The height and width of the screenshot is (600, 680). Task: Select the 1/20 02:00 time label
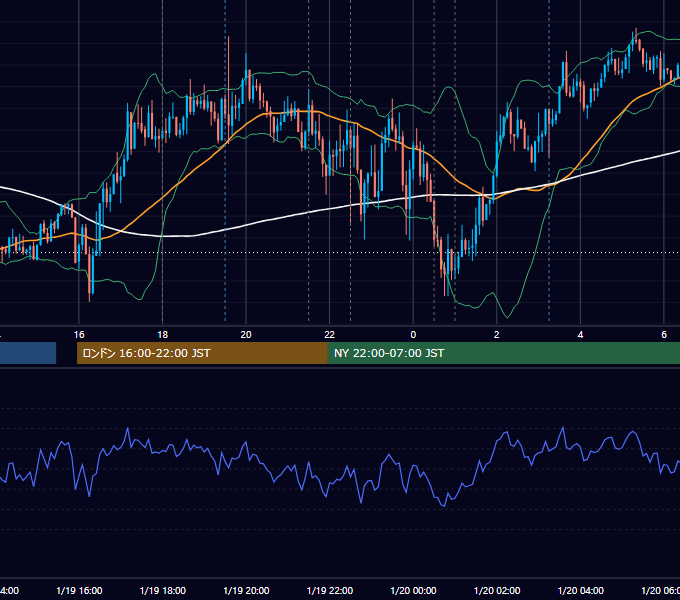click(497, 590)
